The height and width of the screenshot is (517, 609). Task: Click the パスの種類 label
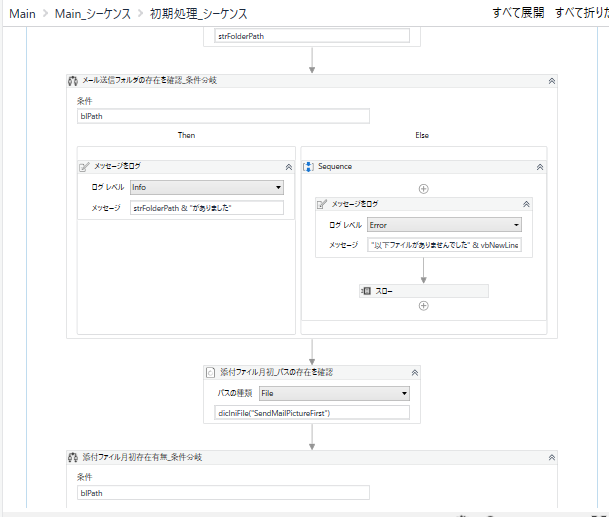tap(235, 393)
